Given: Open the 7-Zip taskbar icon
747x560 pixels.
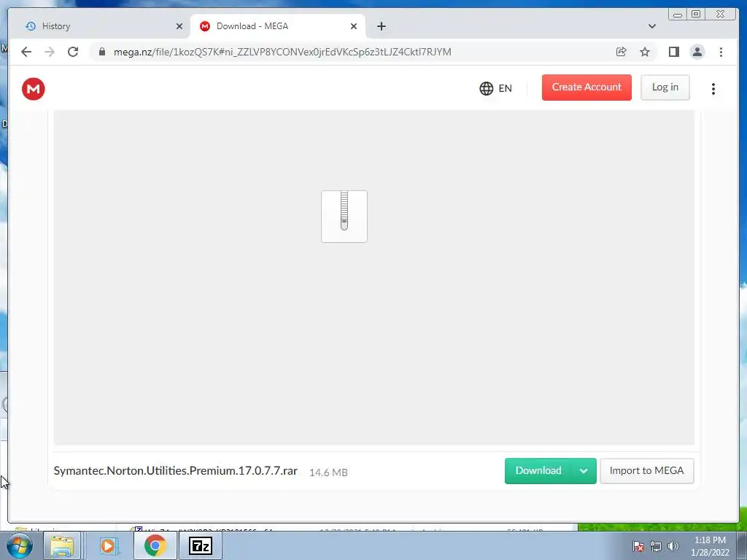Looking at the screenshot, I should click(x=200, y=545).
